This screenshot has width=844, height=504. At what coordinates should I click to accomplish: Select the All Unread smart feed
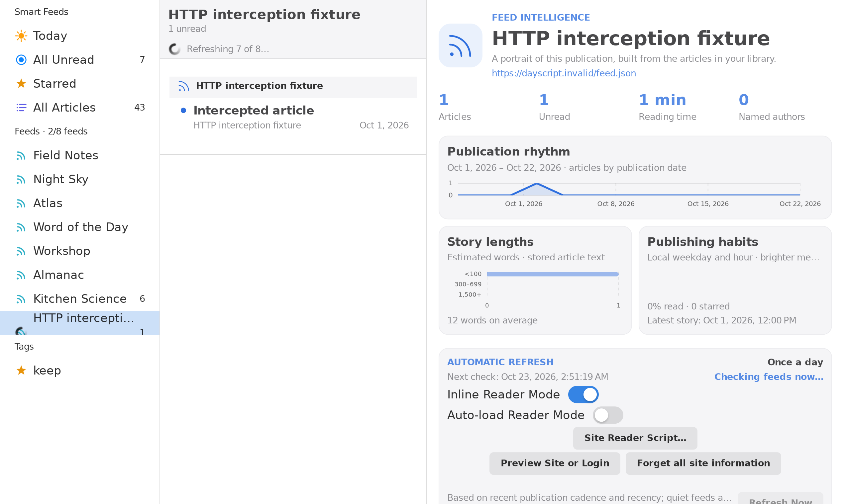pyautogui.click(x=80, y=60)
